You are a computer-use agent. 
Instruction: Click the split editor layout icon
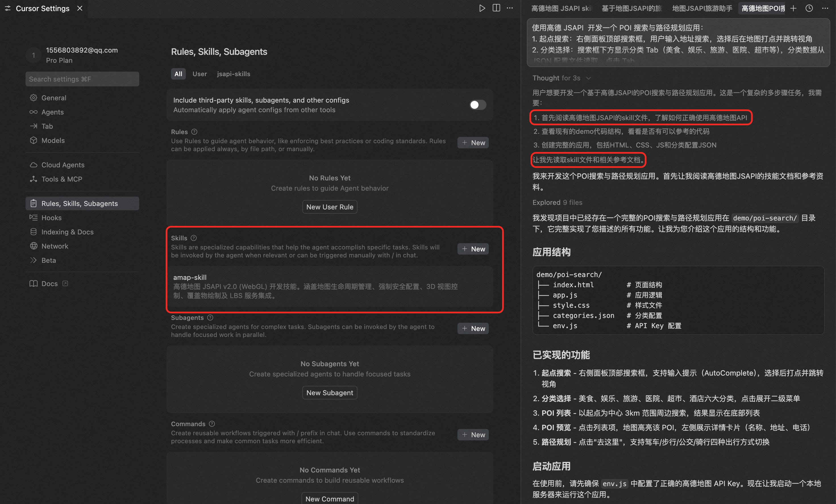click(496, 8)
